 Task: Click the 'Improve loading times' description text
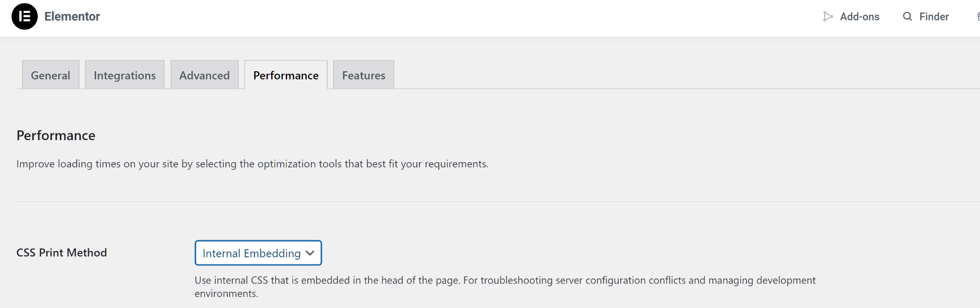pyautogui.click(x=252, y=164)
